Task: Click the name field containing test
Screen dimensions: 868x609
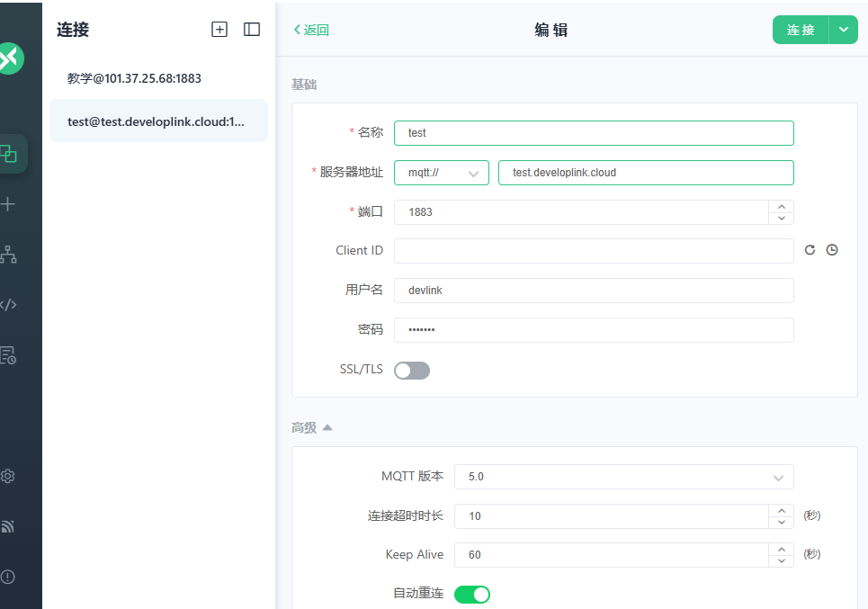Action: pos(594,133)
